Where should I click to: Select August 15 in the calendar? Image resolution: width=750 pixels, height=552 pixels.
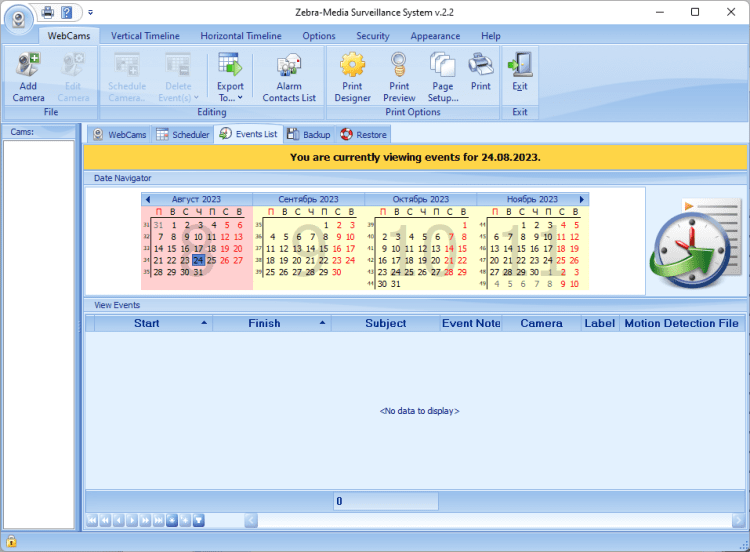tap(172, 249)
